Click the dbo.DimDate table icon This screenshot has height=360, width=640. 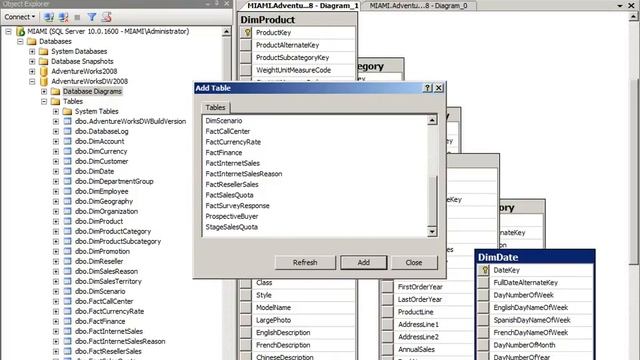[67, 171]
